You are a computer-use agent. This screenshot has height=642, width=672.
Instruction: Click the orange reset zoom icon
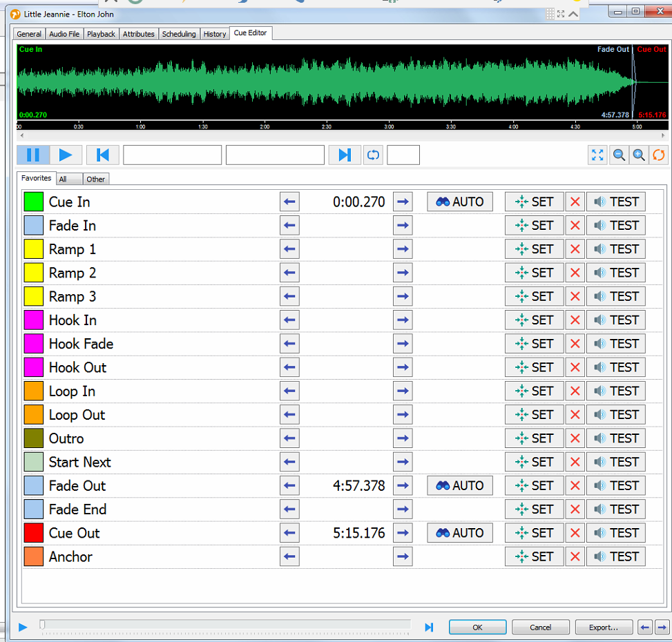[x=659, y=155]
